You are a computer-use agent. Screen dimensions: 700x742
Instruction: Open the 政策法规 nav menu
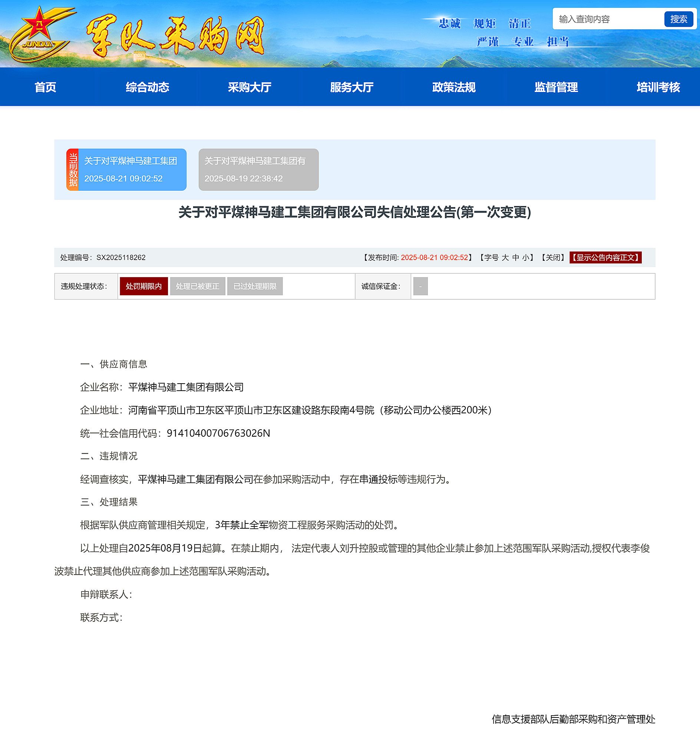(454, 87)
